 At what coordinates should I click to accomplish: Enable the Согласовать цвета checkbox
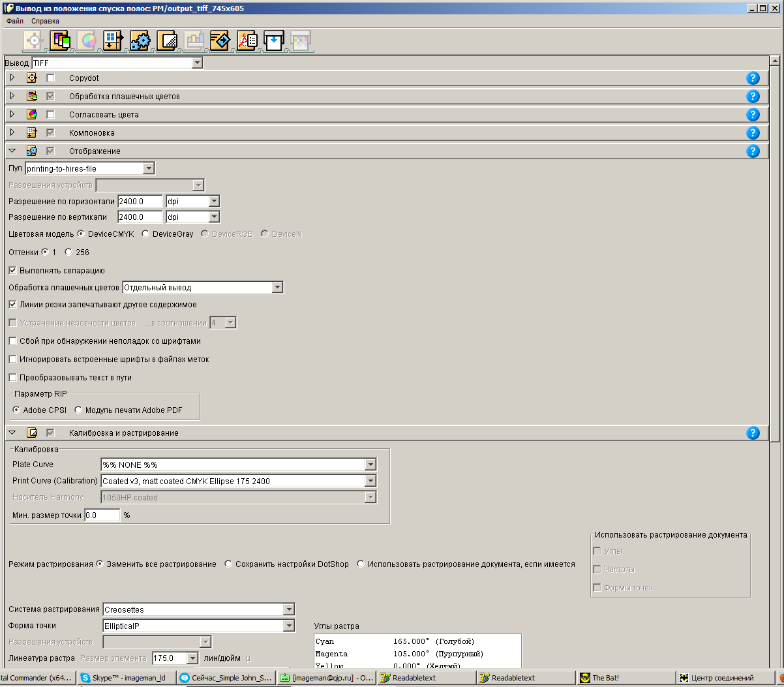click(50, 115)
